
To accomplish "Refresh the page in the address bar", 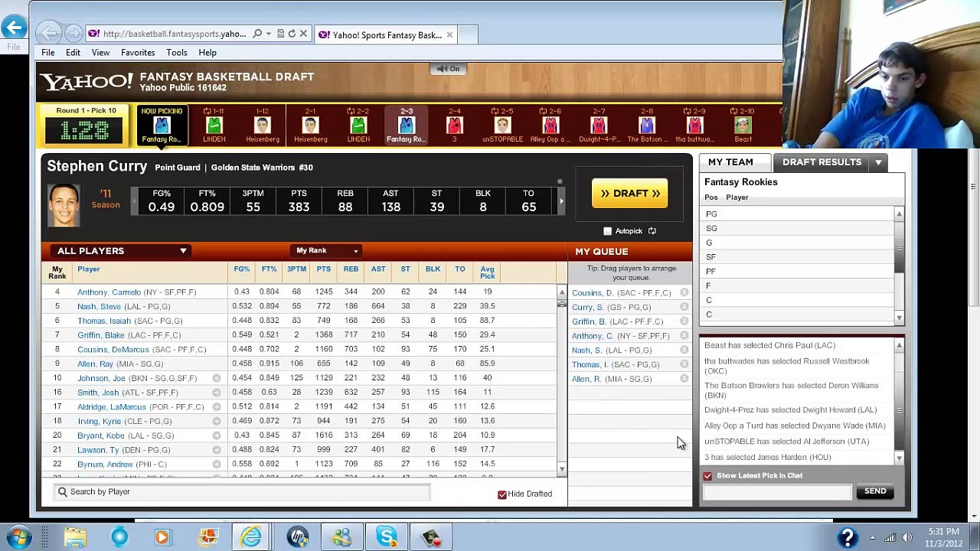I will pyautogui.click(x=292, y=34).
